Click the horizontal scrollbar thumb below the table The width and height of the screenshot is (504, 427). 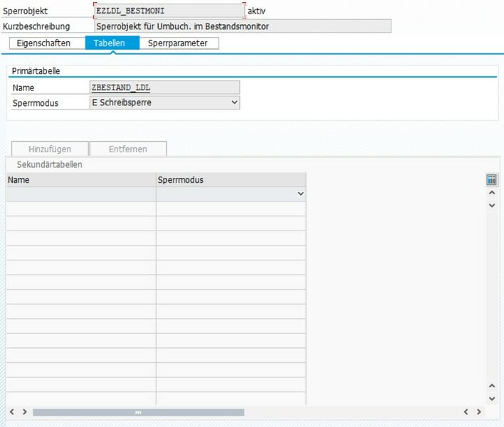pos(138,412)
